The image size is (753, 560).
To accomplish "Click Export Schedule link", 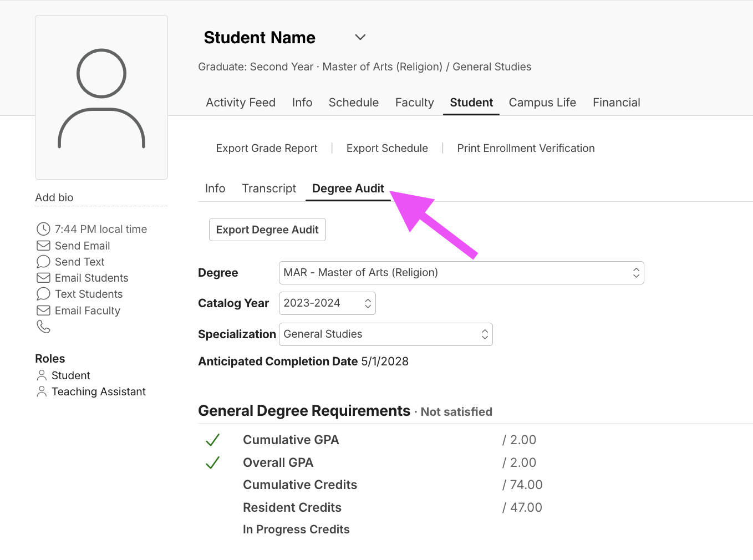I will (387, 148).
